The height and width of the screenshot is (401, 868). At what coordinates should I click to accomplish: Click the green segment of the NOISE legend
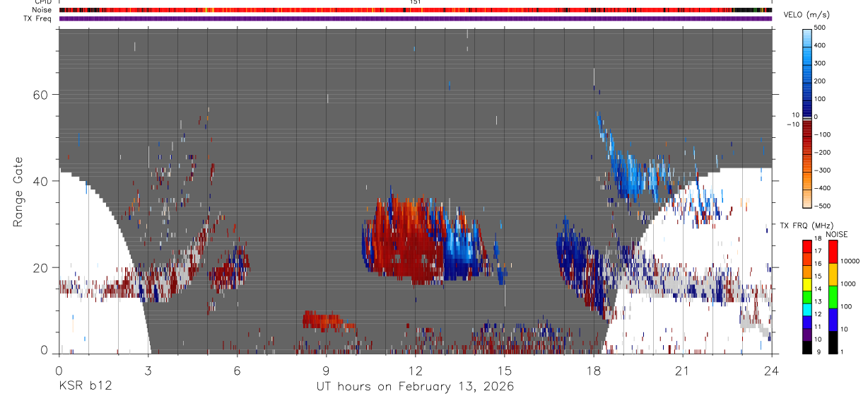833,297
